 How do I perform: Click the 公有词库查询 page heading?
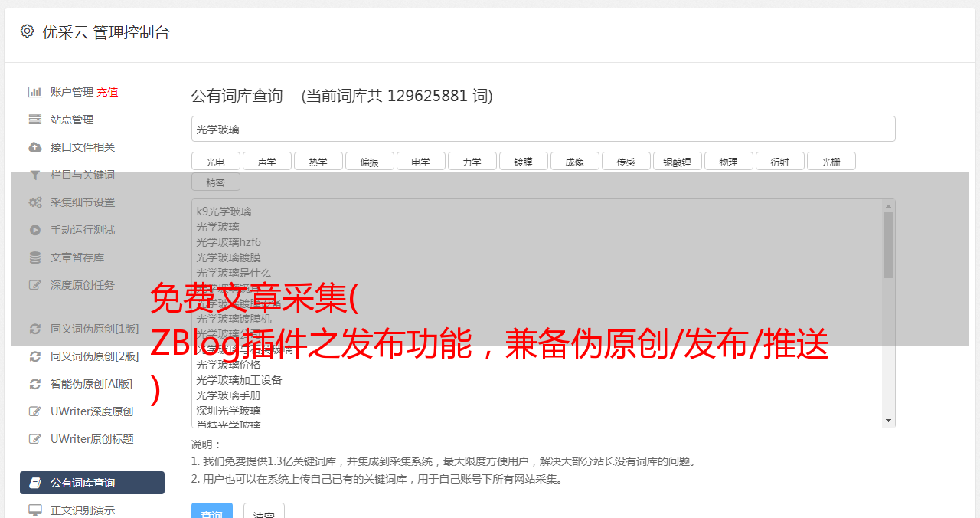(237, 96)
